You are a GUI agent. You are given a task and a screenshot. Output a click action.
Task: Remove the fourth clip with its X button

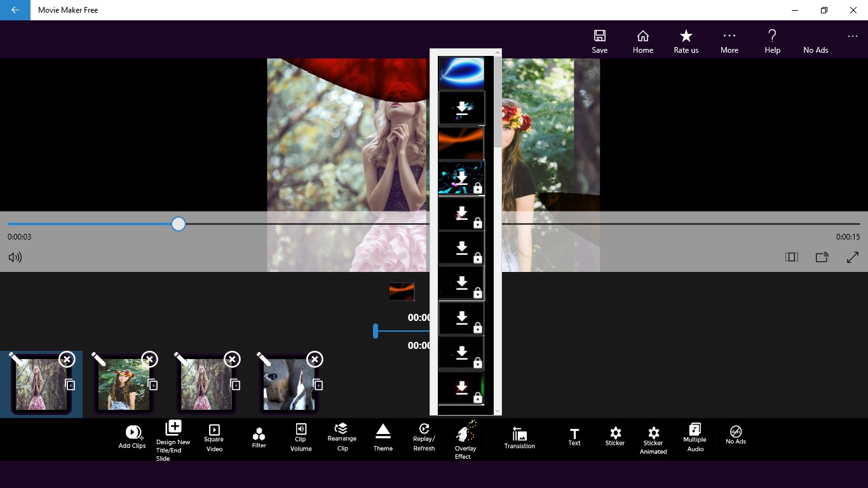[315, 360]
